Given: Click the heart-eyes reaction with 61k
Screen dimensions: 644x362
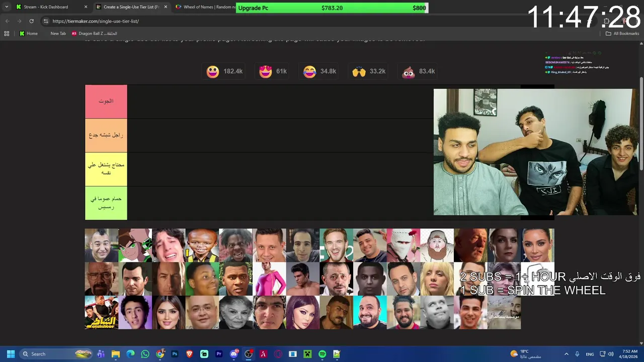Looking at the screenshot, I should [x=273, y=71].
